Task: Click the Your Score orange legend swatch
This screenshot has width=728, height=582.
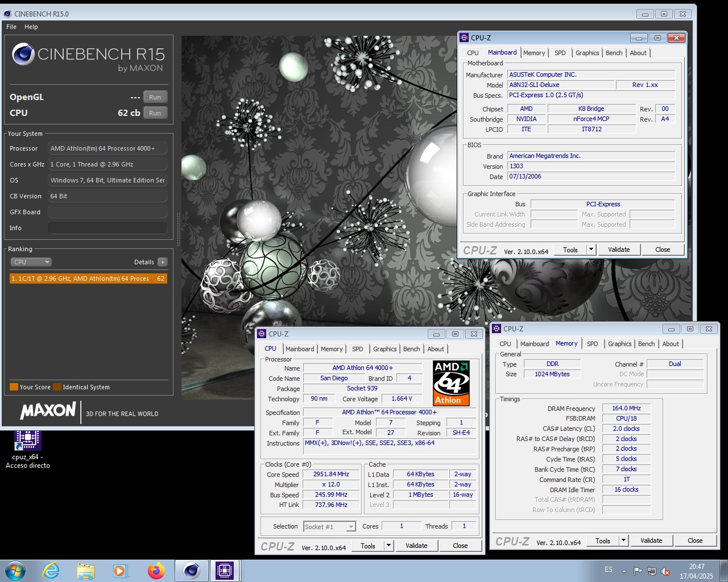Action: [x=14, y=387]
